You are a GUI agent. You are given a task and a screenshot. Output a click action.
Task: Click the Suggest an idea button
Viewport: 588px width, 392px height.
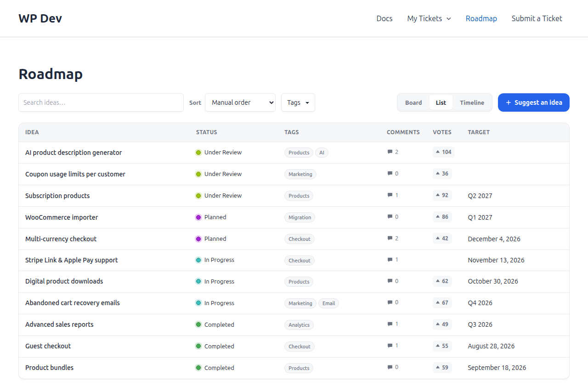[x=534, y=102]
